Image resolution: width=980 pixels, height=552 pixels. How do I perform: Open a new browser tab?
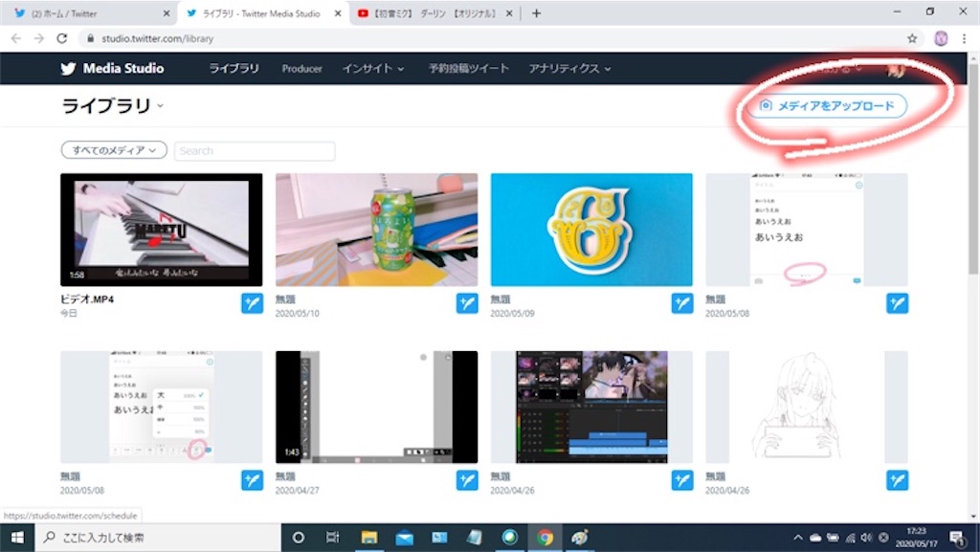pyautogui.click(x=536, y=13)
